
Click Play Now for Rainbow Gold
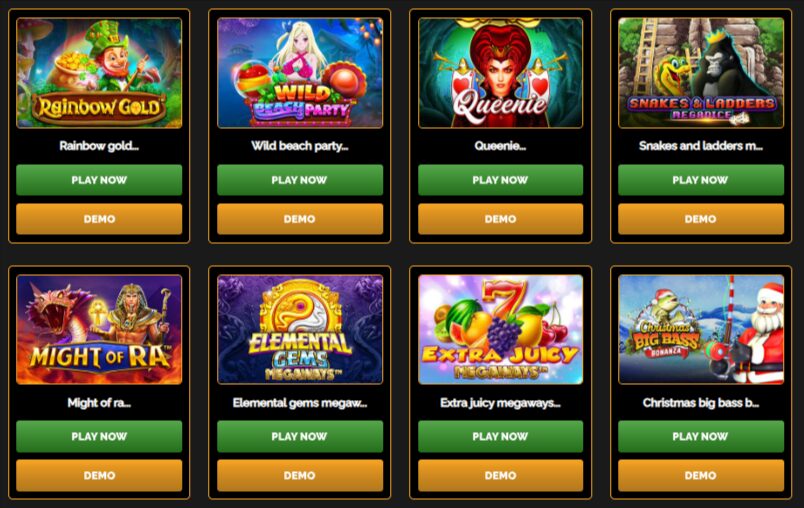point(99,180)
